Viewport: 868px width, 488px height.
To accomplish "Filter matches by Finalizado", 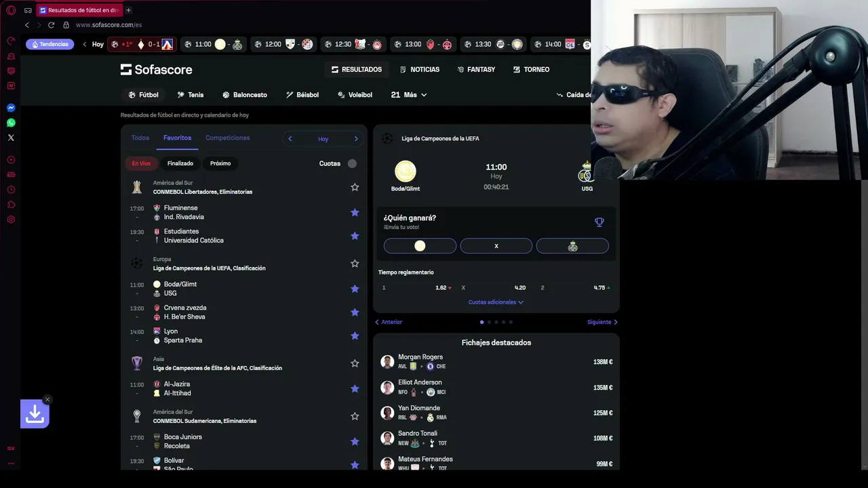I will point(180,163).
